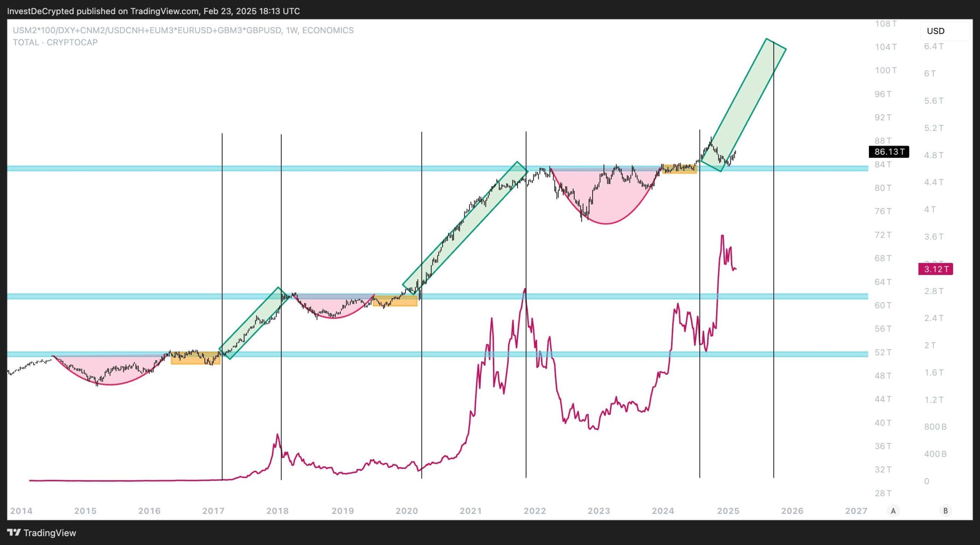The height and width of the screenshot is (545, 980).
Task: Click the 3.12 T pink price label
Action: coord(936,269)
